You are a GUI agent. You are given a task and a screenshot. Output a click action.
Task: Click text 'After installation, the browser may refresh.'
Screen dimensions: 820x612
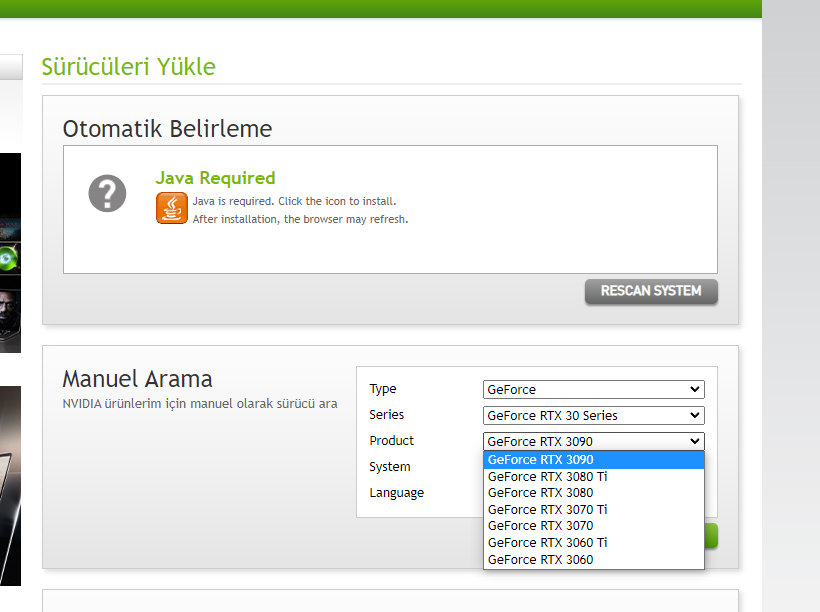click(300, 219)
